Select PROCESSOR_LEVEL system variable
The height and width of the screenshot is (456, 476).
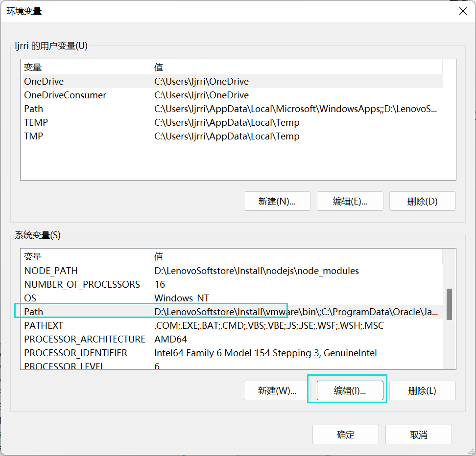233,365
